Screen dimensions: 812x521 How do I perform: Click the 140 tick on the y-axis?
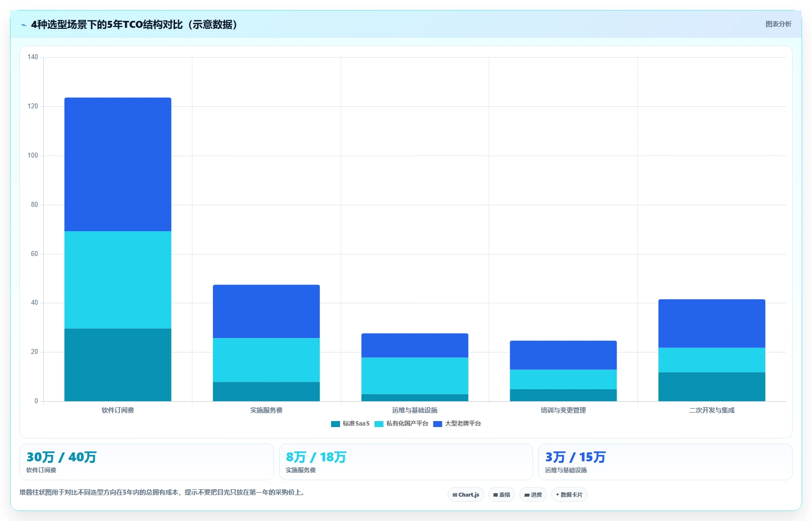(x=33, y=57)
